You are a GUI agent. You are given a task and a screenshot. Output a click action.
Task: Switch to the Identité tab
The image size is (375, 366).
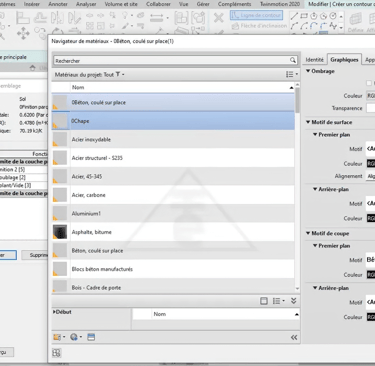coord(314,60)
